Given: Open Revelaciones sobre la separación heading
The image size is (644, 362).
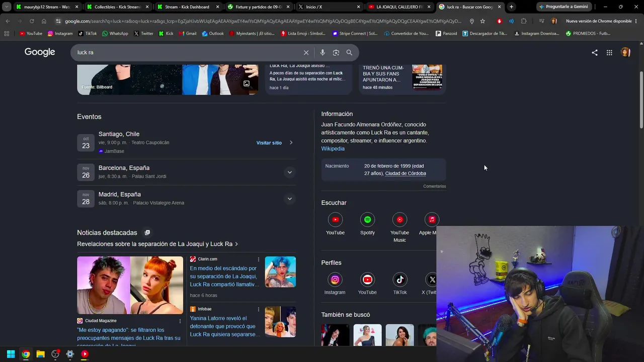Looking at the screenshot, I should [157, 244].
